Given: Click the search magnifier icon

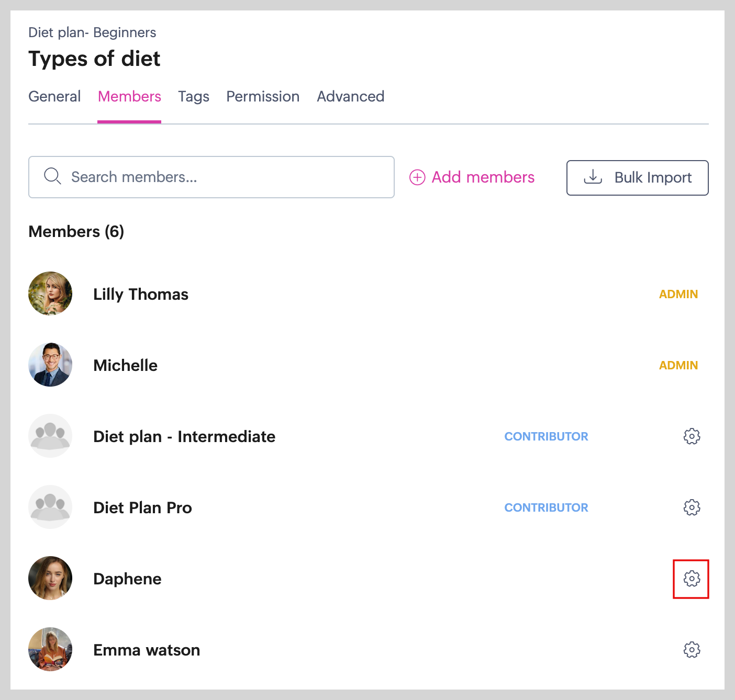Looking at the screenshot, I should [52, 176].
